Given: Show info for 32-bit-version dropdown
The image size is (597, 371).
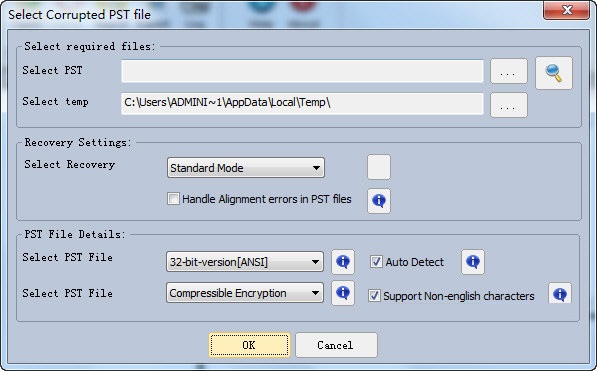Looking at the screenshot, I should coord(343,262).
